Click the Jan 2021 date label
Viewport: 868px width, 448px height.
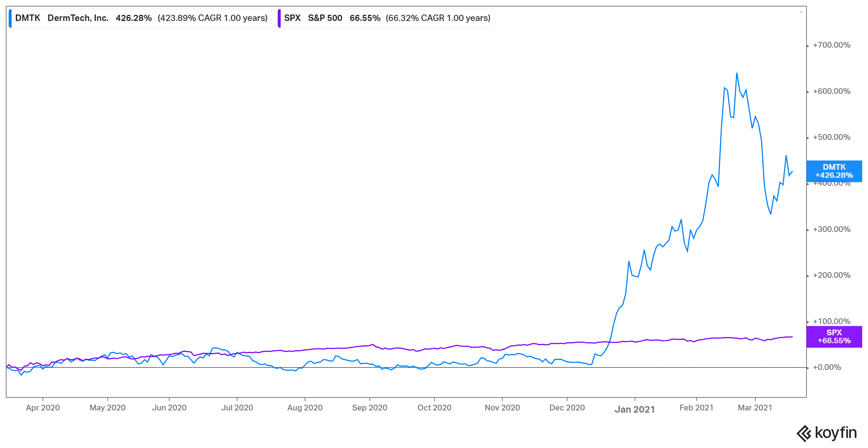tap(635, 409)
